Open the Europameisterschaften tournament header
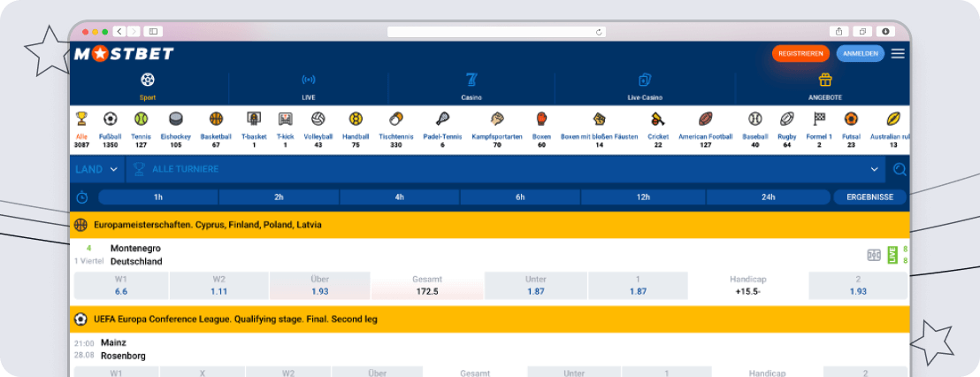 [x=489, y=225]
